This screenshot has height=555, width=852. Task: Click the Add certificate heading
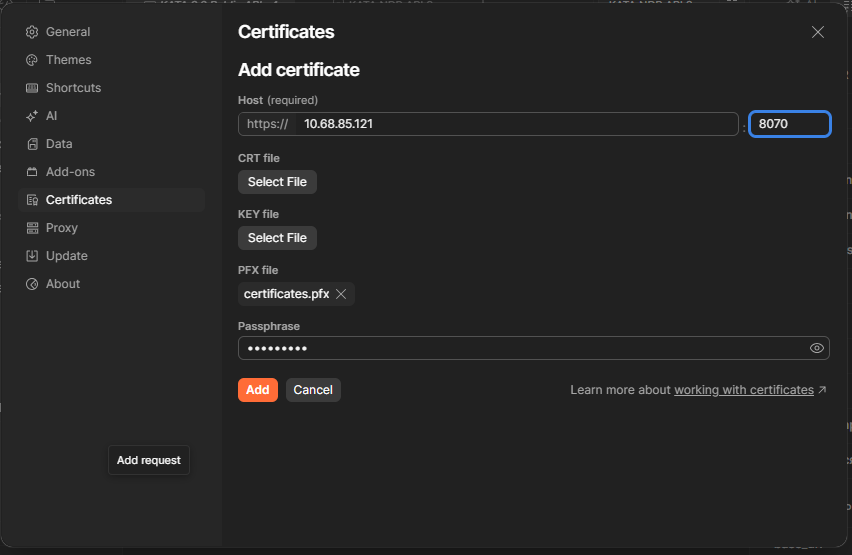tap(299, 70)
